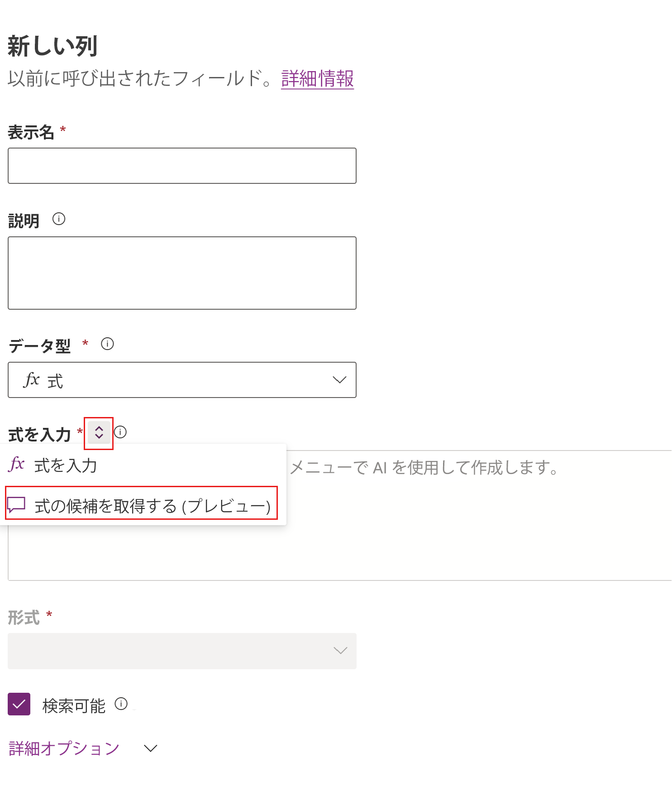This screenshot has width=672, height=791.
Task: Uncheck the 検索可能 checkbox
Action: 19,704
